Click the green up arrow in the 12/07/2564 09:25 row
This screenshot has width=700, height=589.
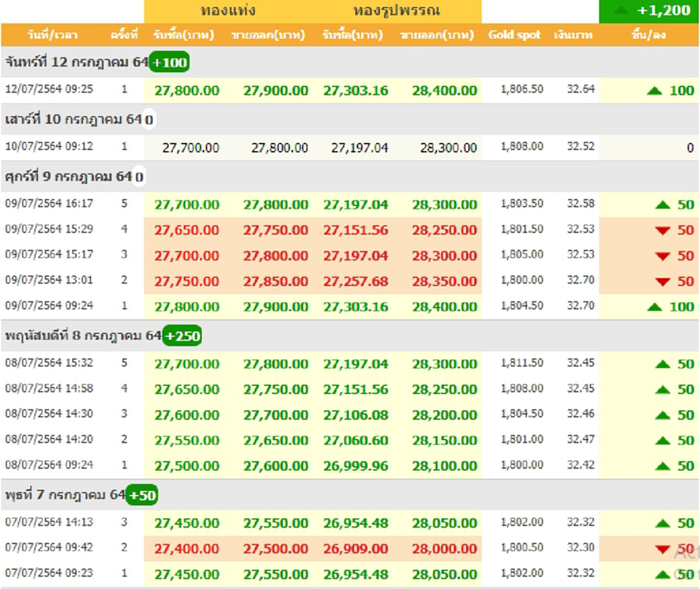point(654,91)
